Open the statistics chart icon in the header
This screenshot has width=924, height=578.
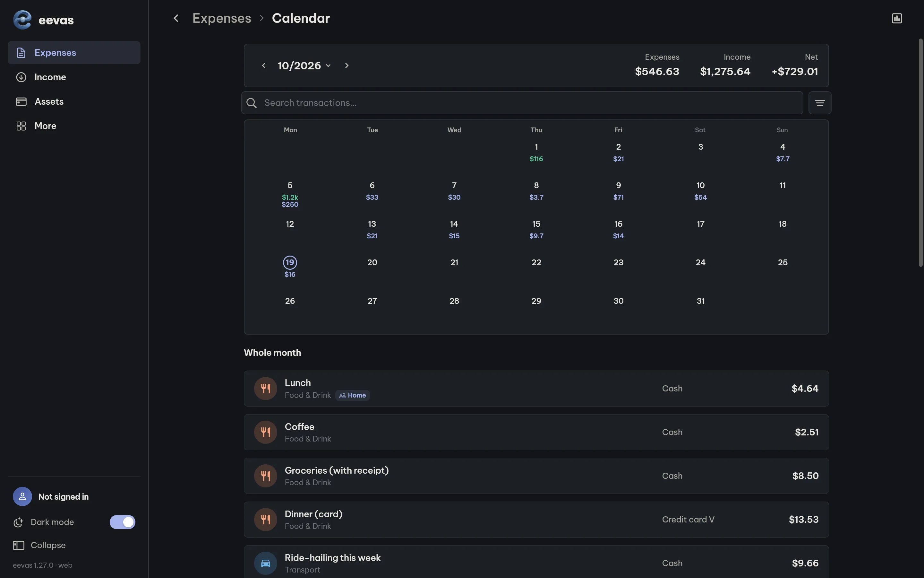click(896, 18)
